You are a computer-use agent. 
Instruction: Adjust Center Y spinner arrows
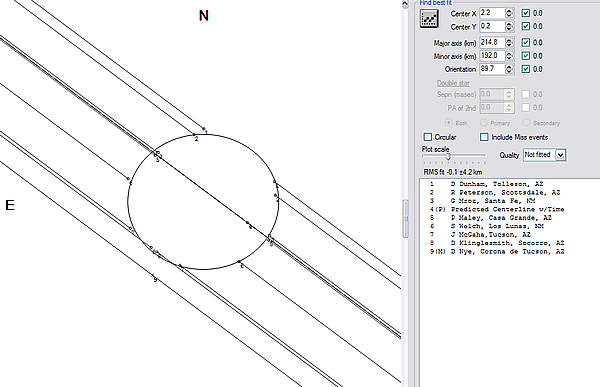(x=509, y=26)
